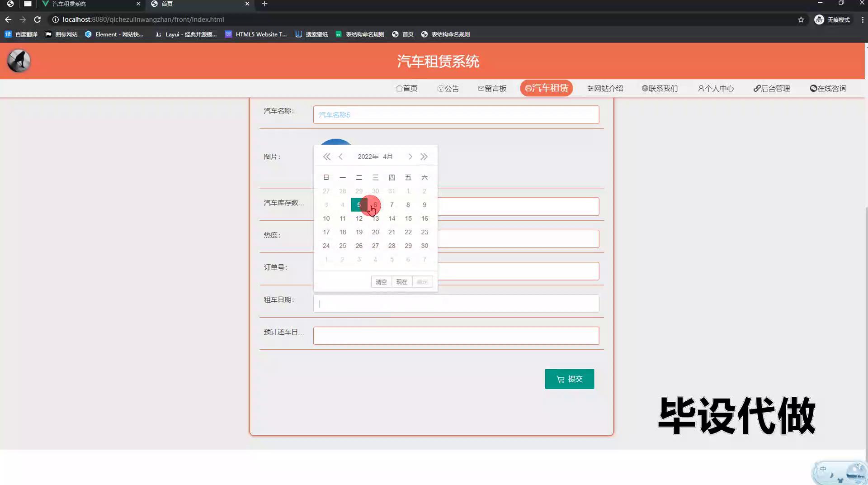Open the year 2022年 selector in calendar
Image resolution: width=868 pixels, height=485 pixels.
pyautogui.click(x=368, y=157)
